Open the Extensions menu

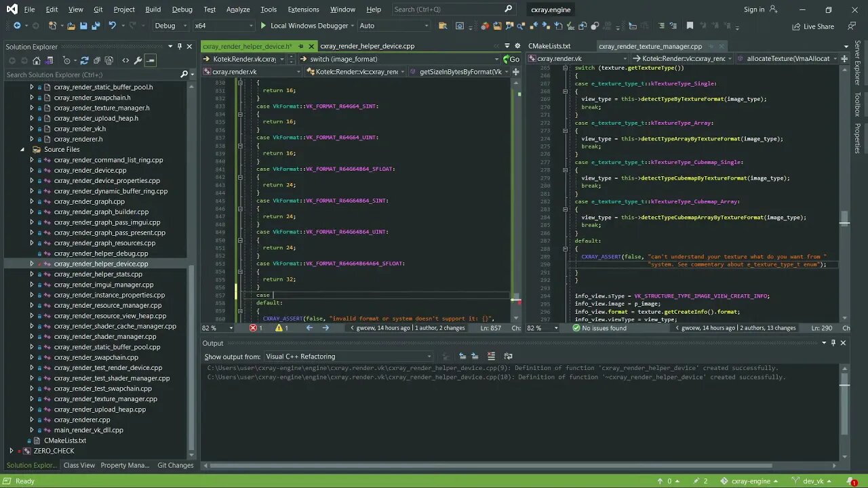pyautogui.click(x=303, y=9)
